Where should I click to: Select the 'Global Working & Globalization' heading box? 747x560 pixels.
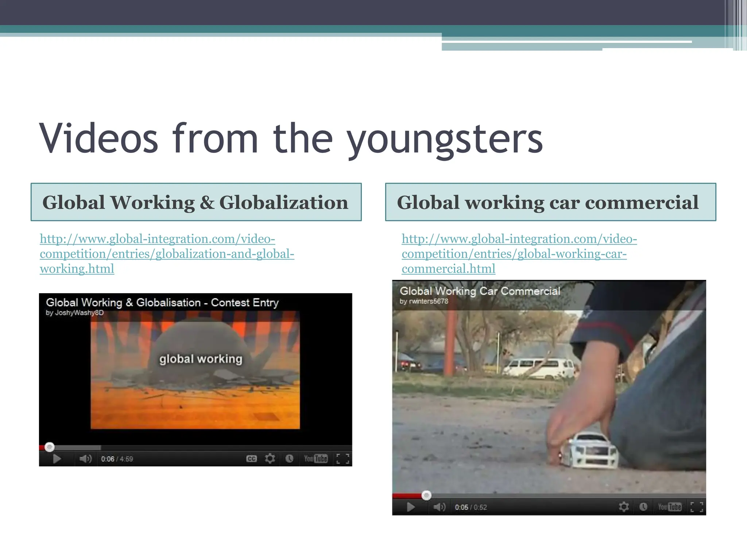196,202
